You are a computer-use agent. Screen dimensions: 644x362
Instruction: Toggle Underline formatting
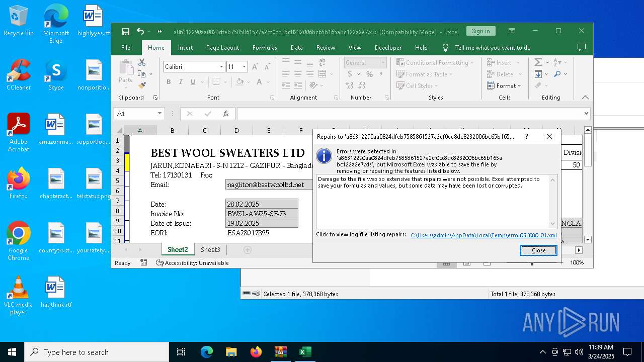192,82
